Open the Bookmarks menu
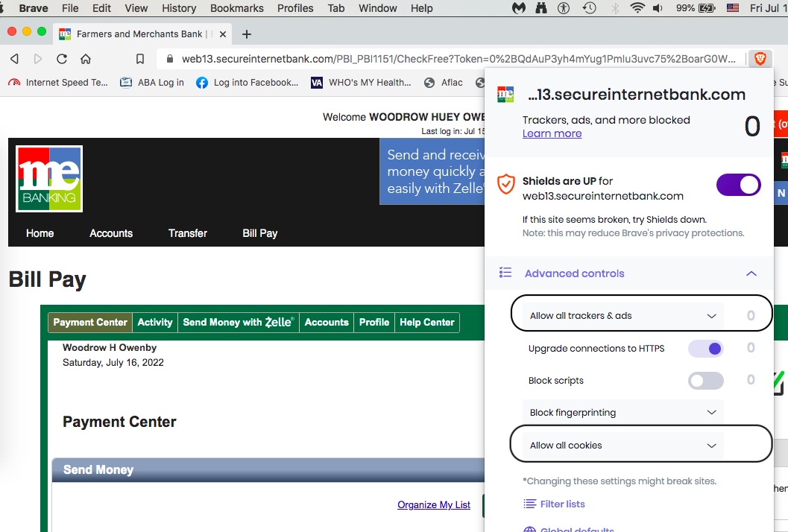This screenshot has width=788, height=532. [237, 8]
